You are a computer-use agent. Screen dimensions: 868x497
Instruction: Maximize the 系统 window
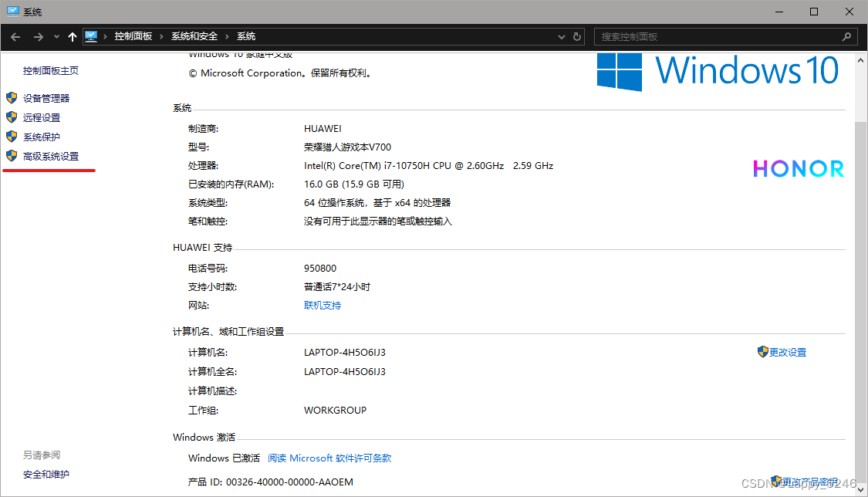pos(814,12)
